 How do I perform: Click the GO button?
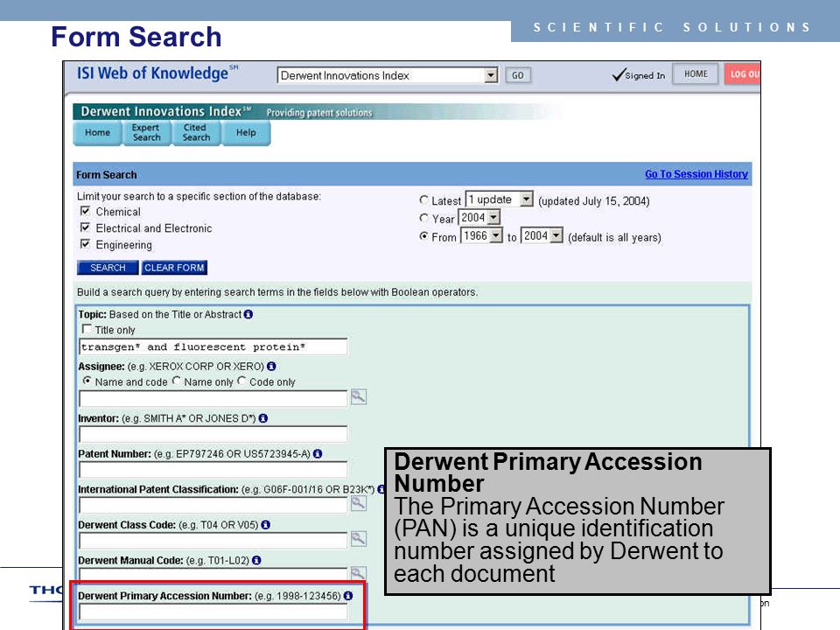pos(518,75)
